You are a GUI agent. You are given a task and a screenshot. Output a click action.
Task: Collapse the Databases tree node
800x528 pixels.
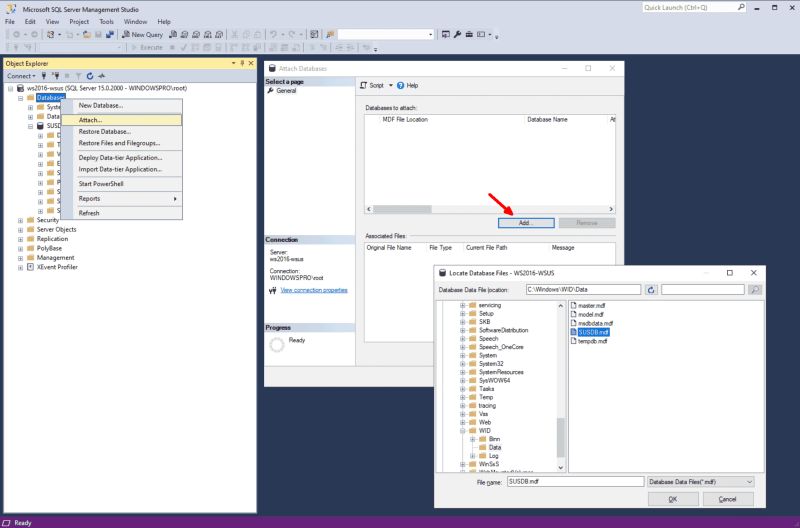[20, 98]
